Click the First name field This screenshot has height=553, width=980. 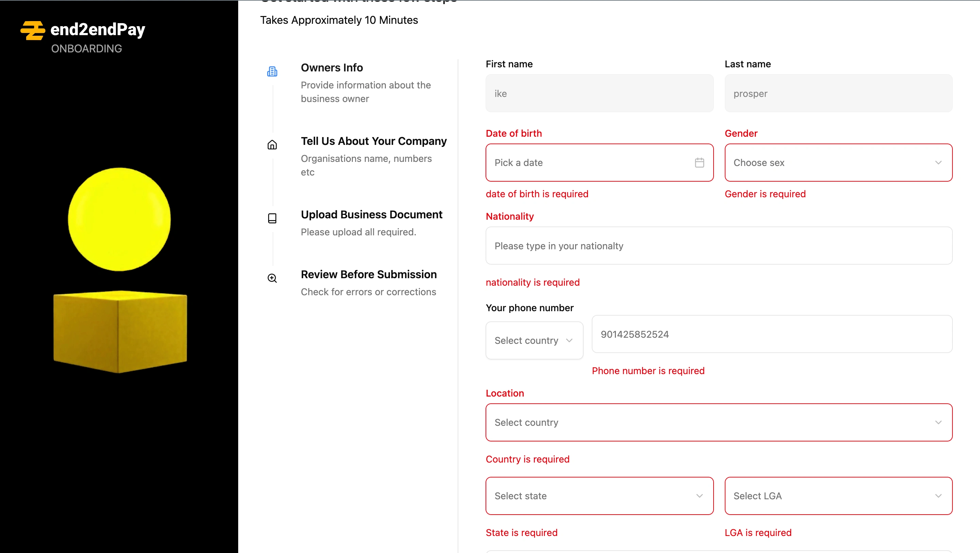[599, 94]
